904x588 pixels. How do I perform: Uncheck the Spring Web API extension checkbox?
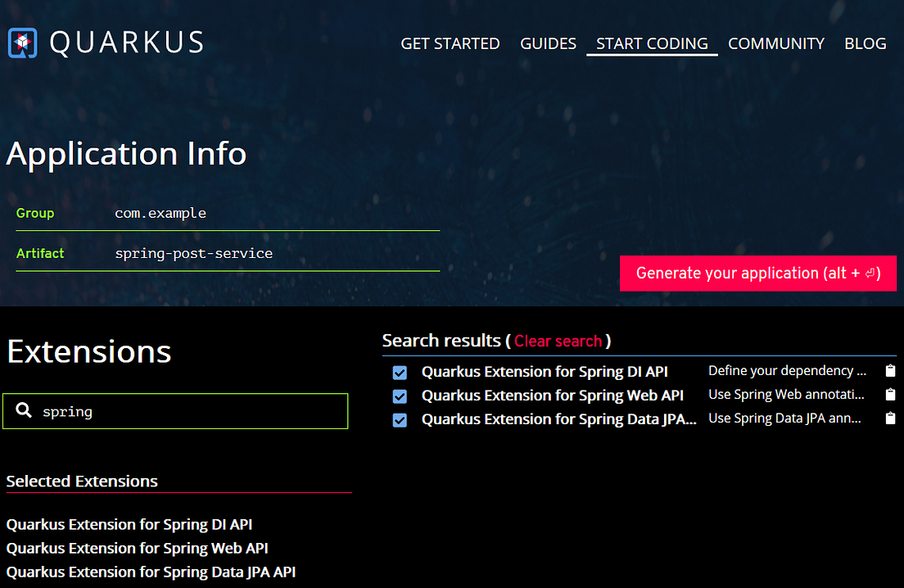tap(400, 396)
